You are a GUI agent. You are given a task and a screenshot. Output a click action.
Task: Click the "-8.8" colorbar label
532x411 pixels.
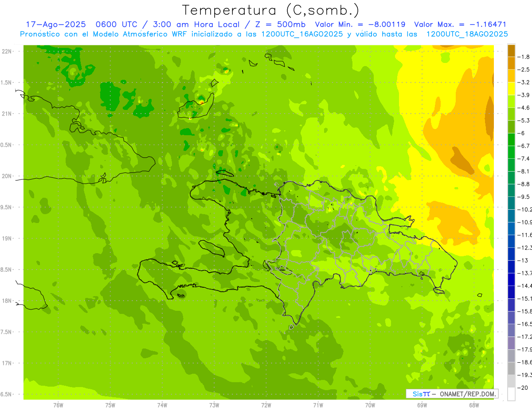pyautogui.click(x=524, y=184)
